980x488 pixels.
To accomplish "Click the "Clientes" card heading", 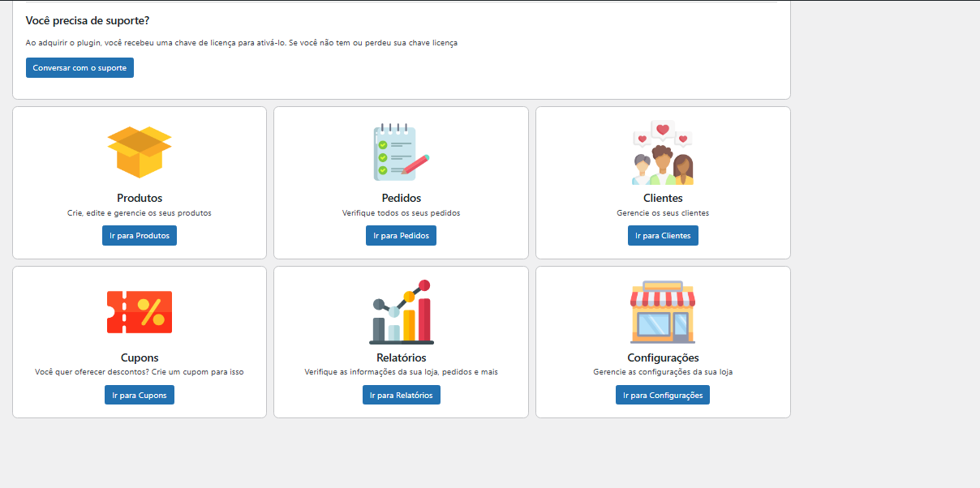I will [x=663, y=198].
